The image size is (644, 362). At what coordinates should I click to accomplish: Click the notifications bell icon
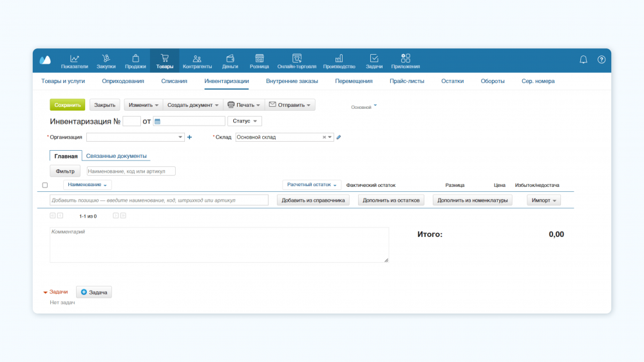click(x=583, y=60)
